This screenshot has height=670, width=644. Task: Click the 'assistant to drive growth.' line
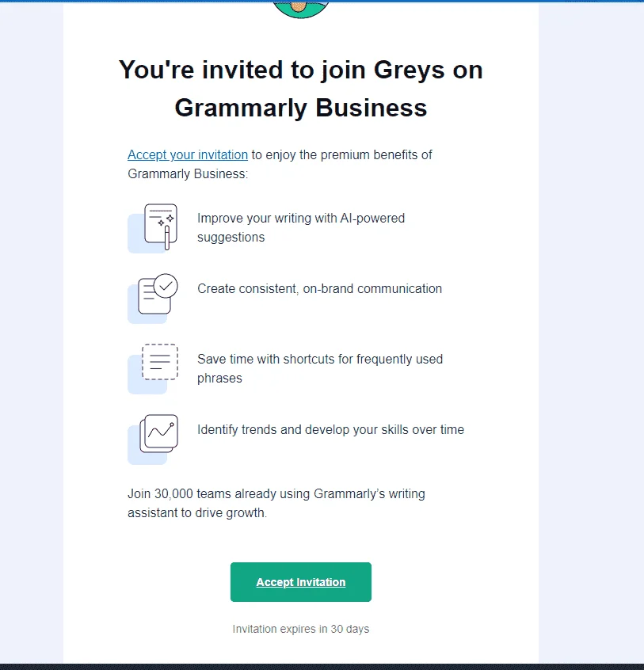pyautogui.click(x=197, y=512)
